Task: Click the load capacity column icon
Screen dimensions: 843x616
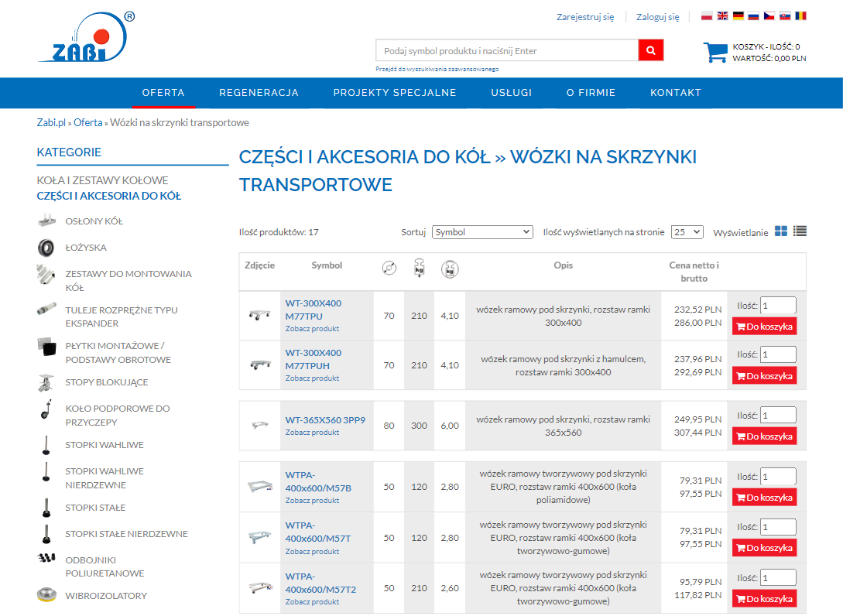Action: [419, 268]
